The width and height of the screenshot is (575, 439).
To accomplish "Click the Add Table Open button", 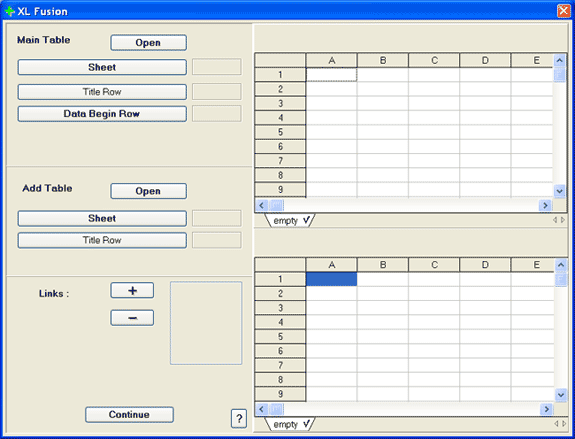I will pos(149,191).
